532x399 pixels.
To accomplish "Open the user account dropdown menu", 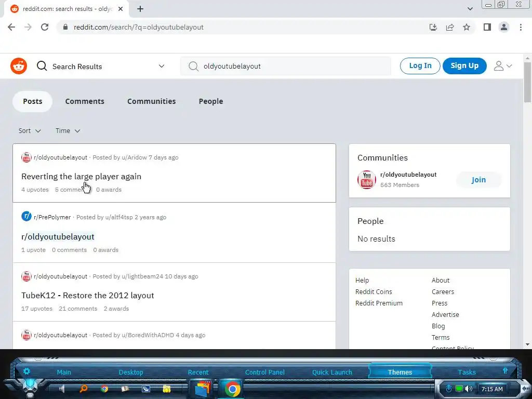I will coord(503,66).
